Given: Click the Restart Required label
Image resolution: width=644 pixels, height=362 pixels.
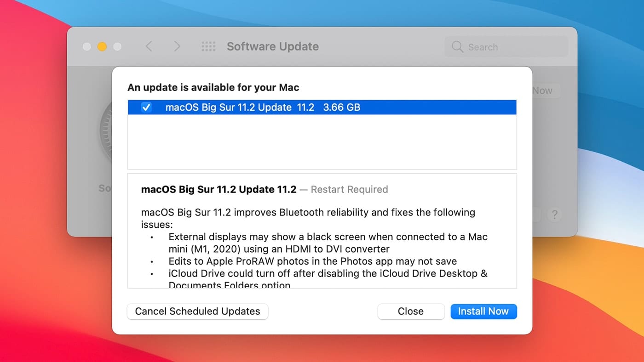Looking at the screenshot, I should click(x=349, y=189).
